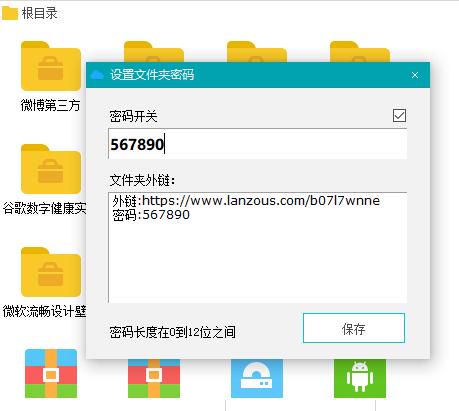The width and height of the screenshot is (459, 411).
Task: Click inside the 文件夹外链 text box
Action: [257, 247]
